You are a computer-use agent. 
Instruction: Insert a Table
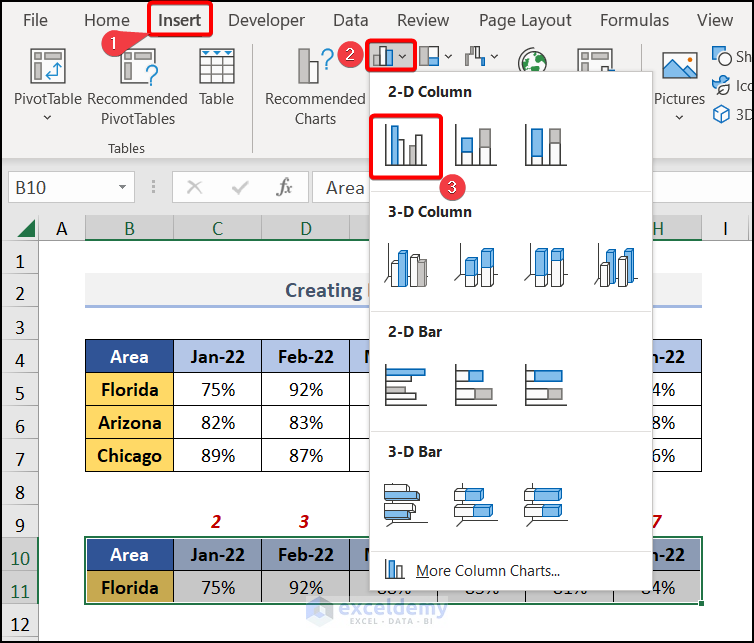point(216,77)
